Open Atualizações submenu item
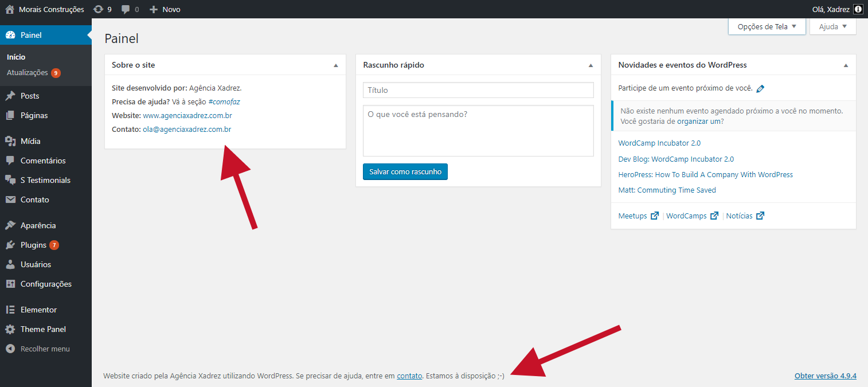Screen dimensions: 868x387 pyautogui.click(x=28, y=73)
